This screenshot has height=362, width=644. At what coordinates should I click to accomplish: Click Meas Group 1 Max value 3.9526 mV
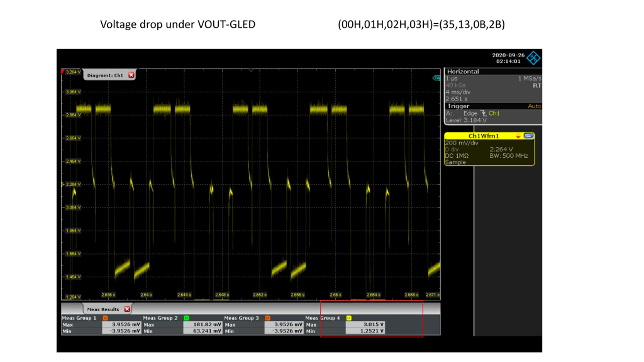click(x=121, y=325)
